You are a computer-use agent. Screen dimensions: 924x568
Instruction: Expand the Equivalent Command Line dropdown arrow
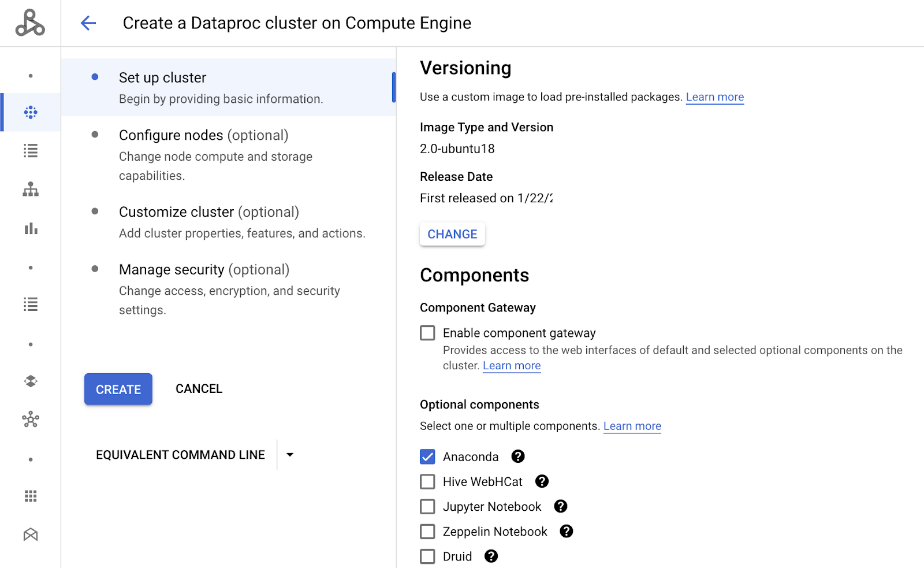click(x=290, y=455)
